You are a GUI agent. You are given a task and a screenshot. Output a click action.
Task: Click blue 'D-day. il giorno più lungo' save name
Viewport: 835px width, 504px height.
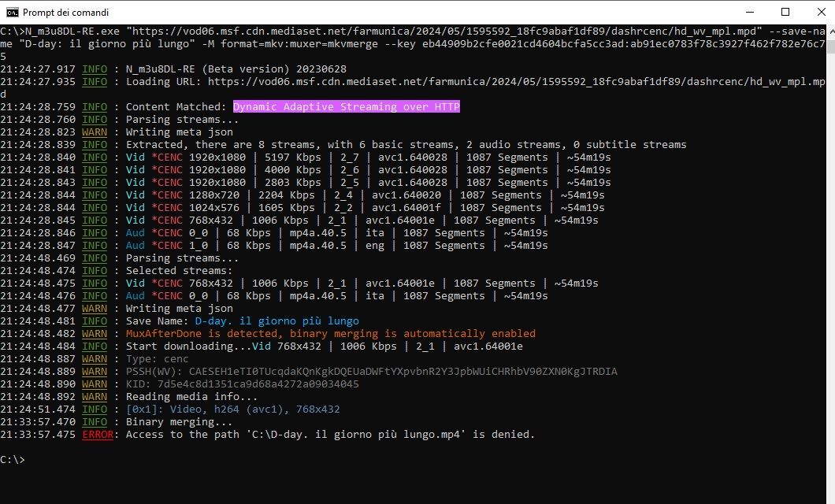277,321
